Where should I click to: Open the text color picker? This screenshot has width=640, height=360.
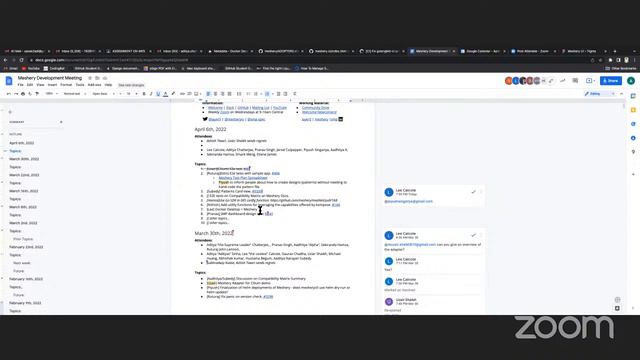point(165,94)
